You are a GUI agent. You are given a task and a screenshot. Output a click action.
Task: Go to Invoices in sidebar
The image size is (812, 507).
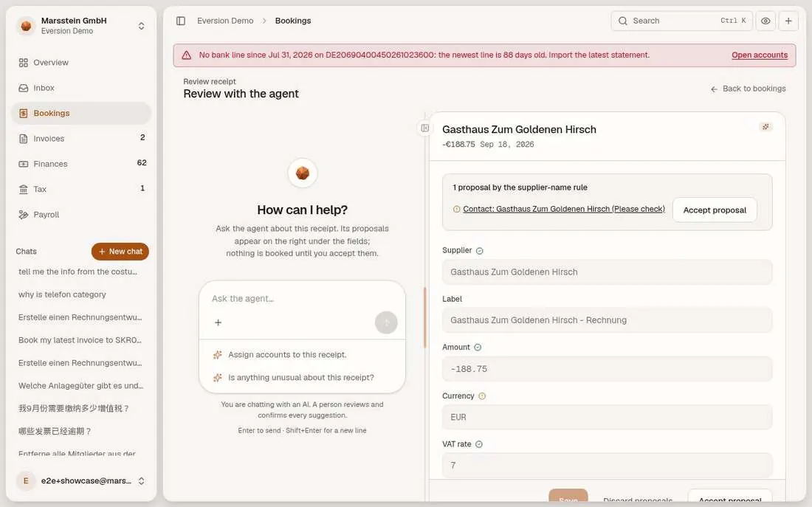[x=80, y=139]
